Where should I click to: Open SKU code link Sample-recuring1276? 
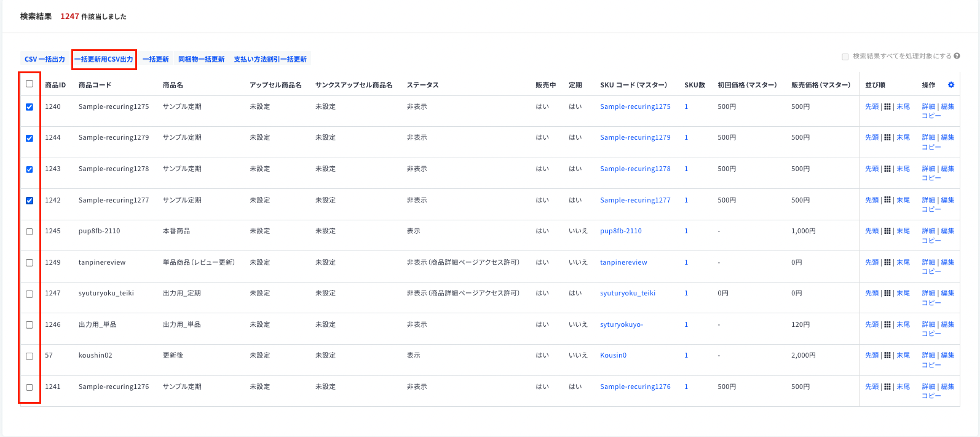coord(635,387)
